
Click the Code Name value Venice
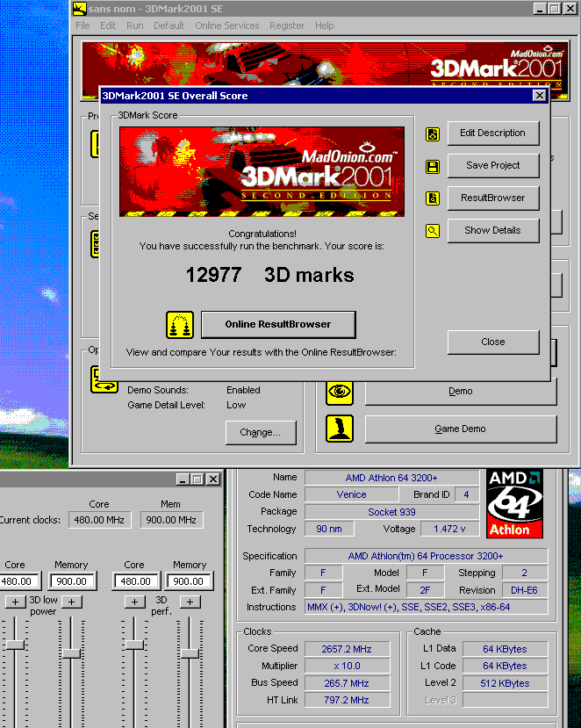click(x=351, y=494)
